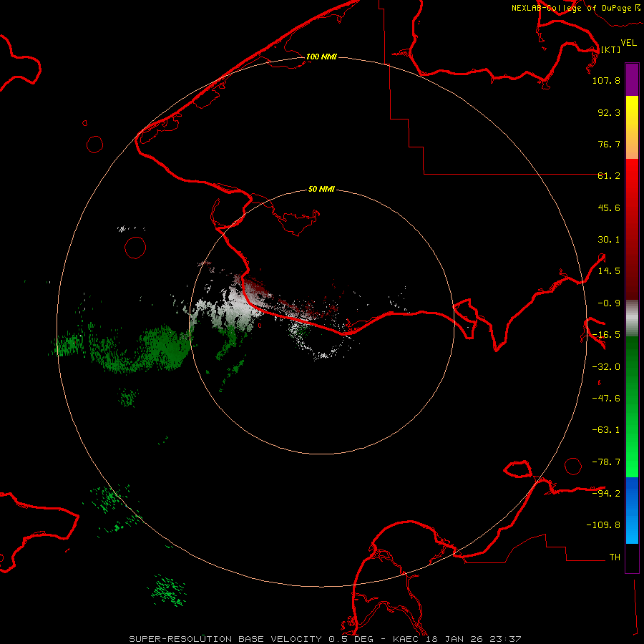Select the -47.6 scale value

tap(606, 399)
